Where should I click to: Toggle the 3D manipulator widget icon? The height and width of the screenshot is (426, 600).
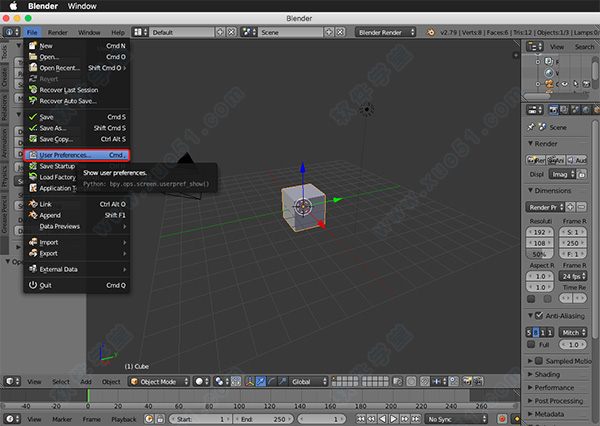(249, 382)
